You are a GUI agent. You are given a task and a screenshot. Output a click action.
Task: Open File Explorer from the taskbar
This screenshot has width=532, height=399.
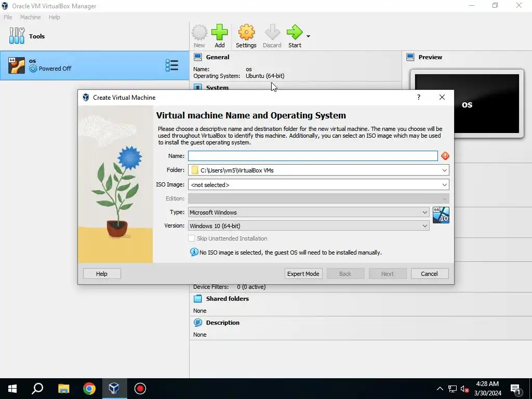click(63, 389)
